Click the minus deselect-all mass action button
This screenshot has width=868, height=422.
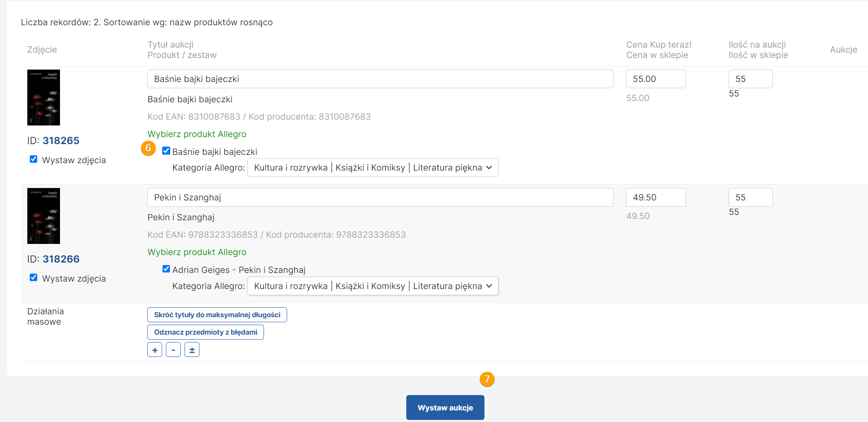coord(173,350)
